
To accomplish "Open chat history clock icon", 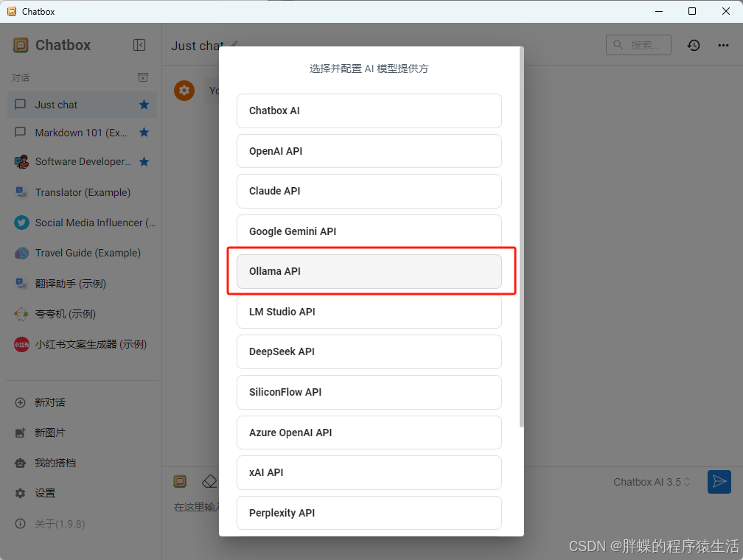I will (x=694, y=45).
